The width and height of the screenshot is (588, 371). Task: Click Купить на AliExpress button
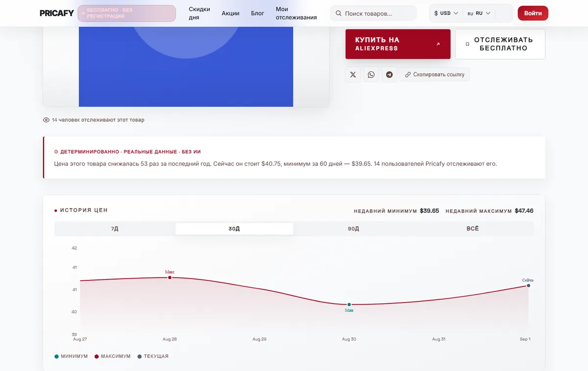tap(398, 44)
